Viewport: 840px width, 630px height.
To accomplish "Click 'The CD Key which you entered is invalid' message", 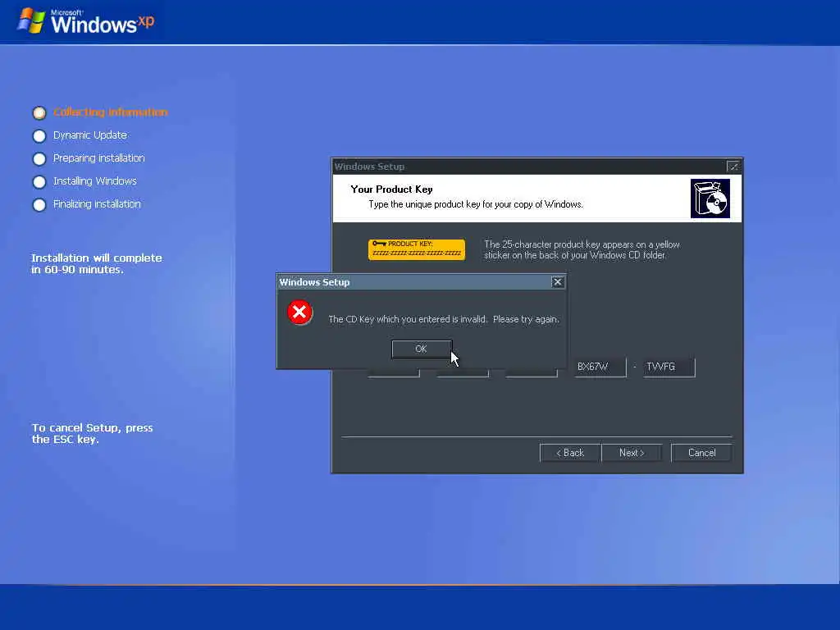I will (x=444, y=319).
